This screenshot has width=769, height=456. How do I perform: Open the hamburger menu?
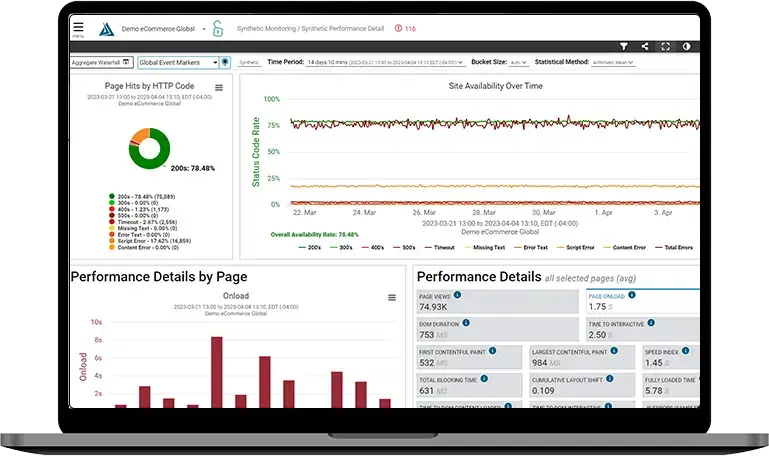(x=78, y=28)
